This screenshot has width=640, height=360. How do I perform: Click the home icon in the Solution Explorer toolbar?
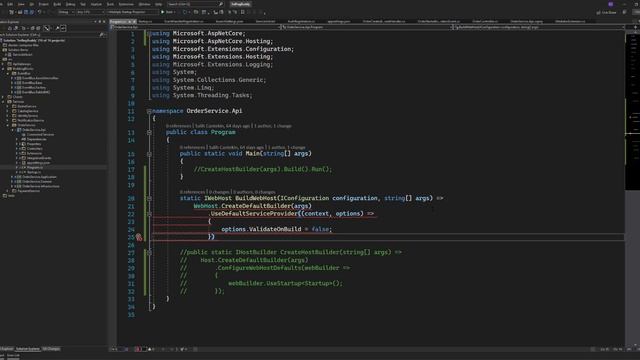tap(10, 28)
